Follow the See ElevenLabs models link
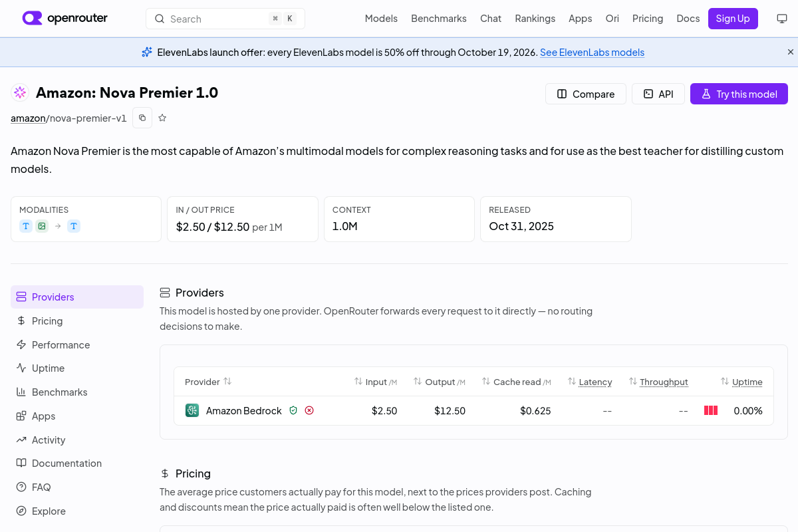The width and height of the screenshot is (798, 532). coord(592,53)
